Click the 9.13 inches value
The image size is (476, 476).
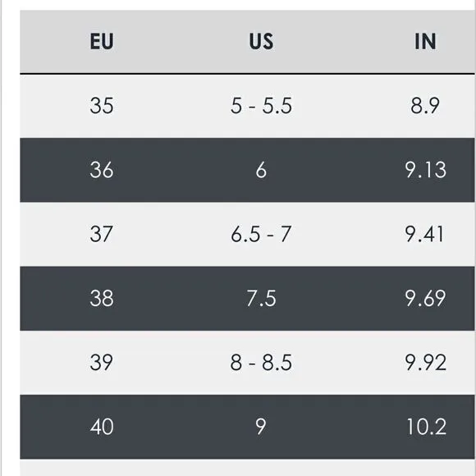[426, 170]
